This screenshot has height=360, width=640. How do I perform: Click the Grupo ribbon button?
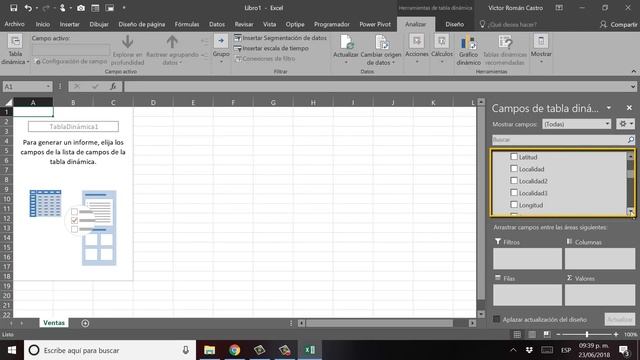point(221,50)
